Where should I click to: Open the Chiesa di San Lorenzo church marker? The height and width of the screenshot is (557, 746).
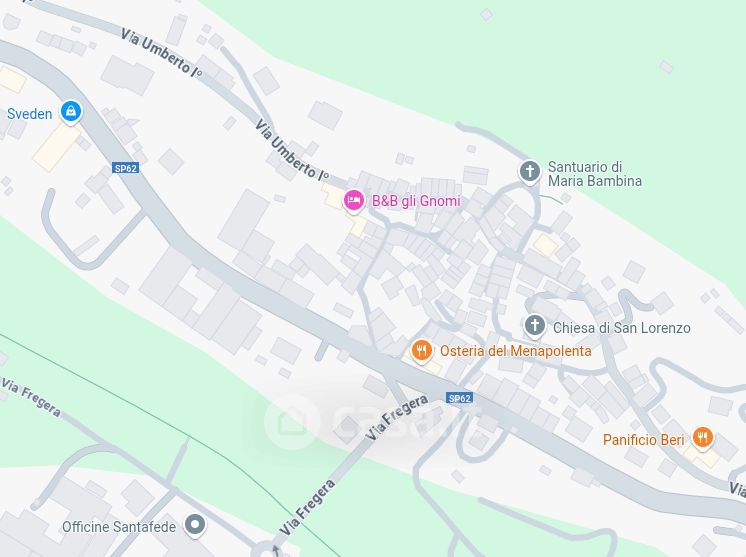click(x=534, y=326)
